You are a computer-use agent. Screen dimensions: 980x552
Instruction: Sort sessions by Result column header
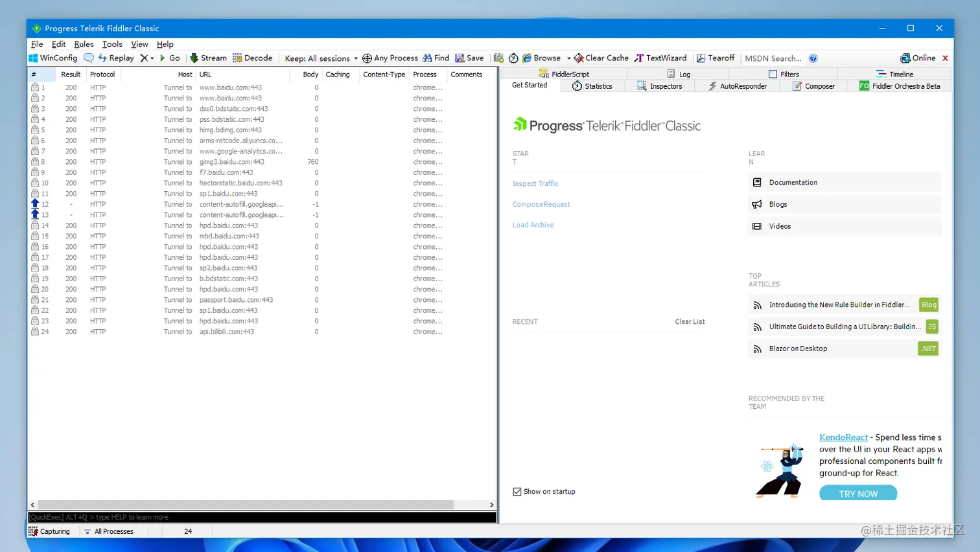coord(71,75)
